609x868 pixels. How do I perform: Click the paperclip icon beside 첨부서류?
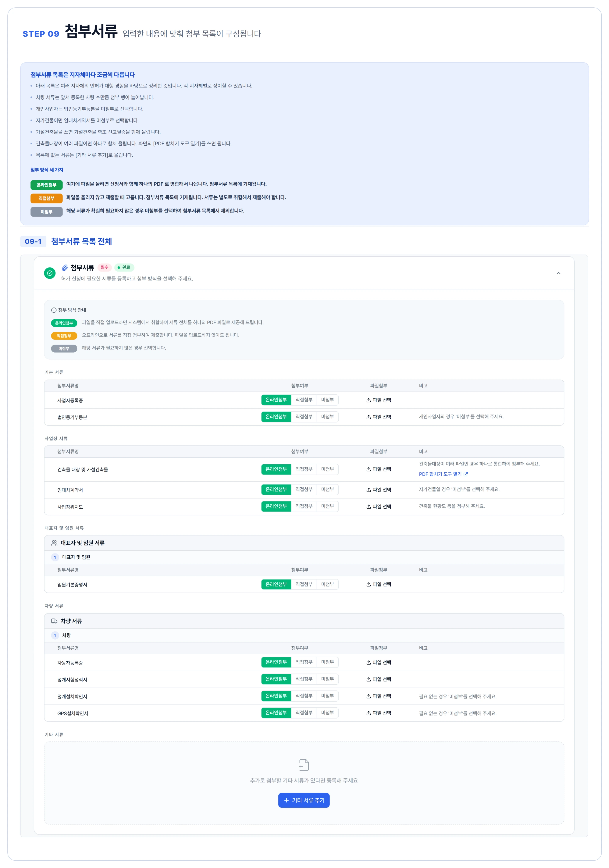click(65, 268)
